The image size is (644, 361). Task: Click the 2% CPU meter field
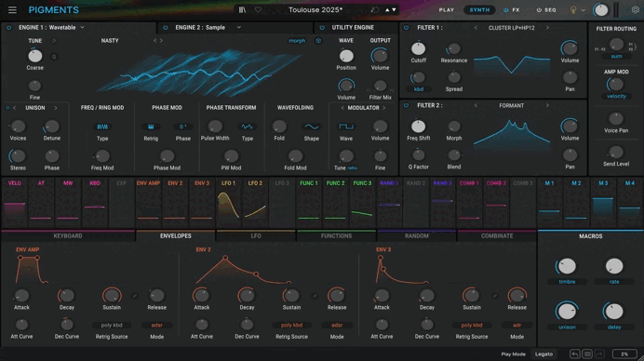624,354
